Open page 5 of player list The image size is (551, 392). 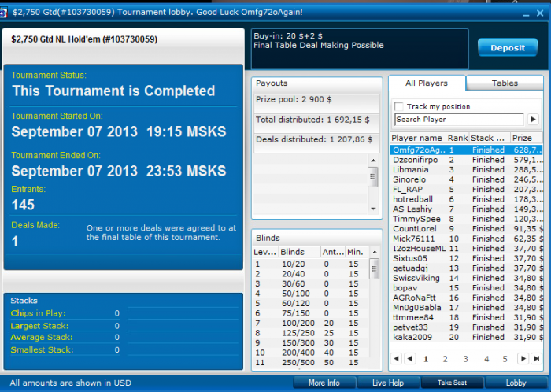pos(505,359)
